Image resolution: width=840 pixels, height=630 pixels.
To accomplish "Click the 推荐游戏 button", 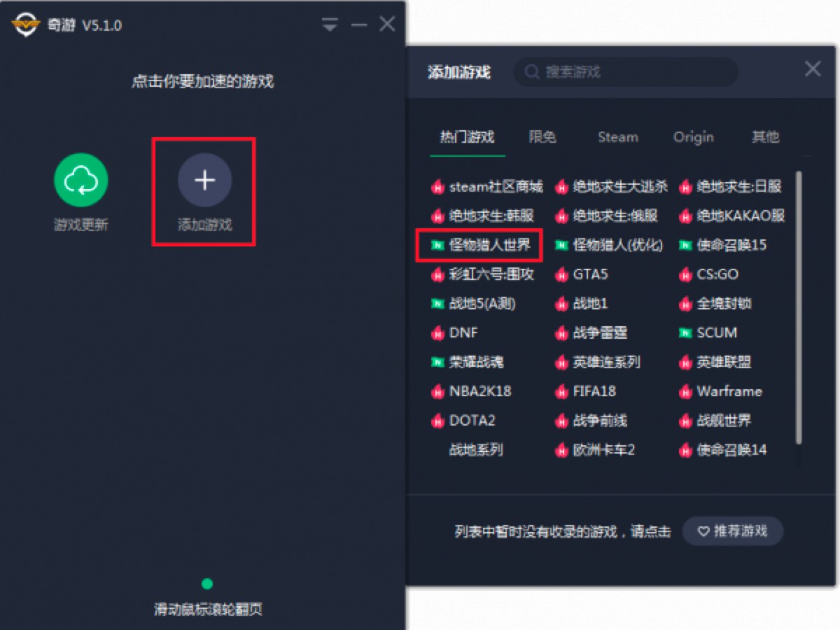I will tap(732, 531).
